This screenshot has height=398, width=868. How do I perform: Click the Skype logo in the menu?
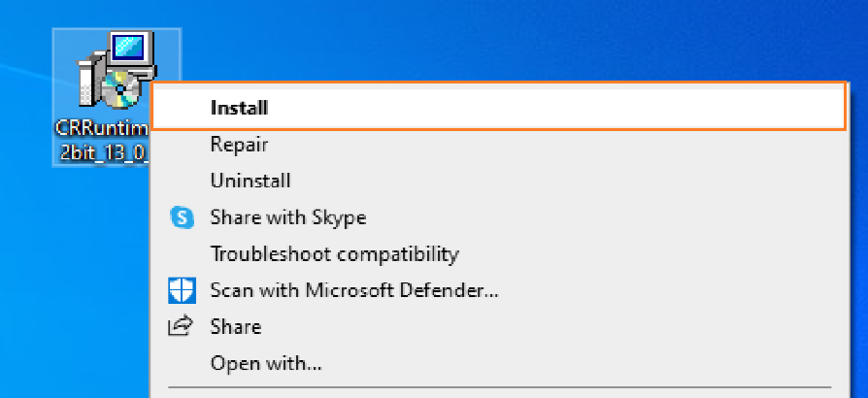pos(182,217)
